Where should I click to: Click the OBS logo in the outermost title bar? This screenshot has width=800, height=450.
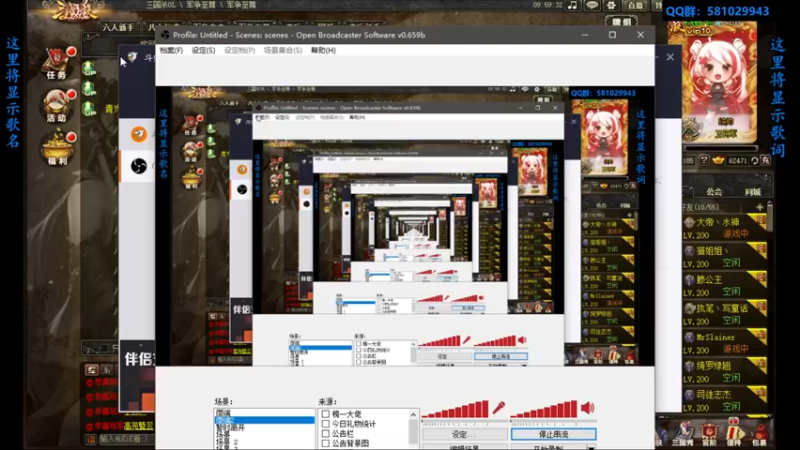click(x=165, y=35)
